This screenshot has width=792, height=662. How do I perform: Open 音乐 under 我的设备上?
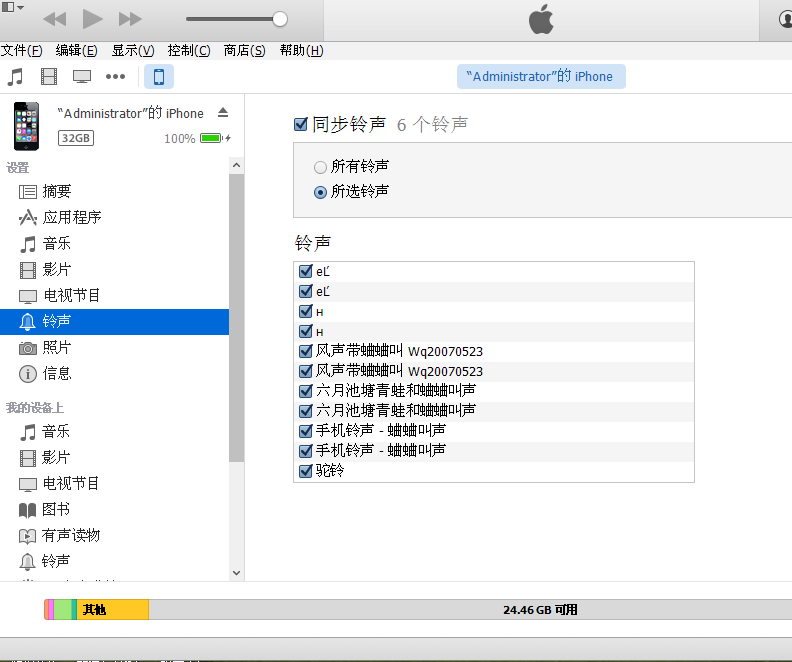coord(114,431)
